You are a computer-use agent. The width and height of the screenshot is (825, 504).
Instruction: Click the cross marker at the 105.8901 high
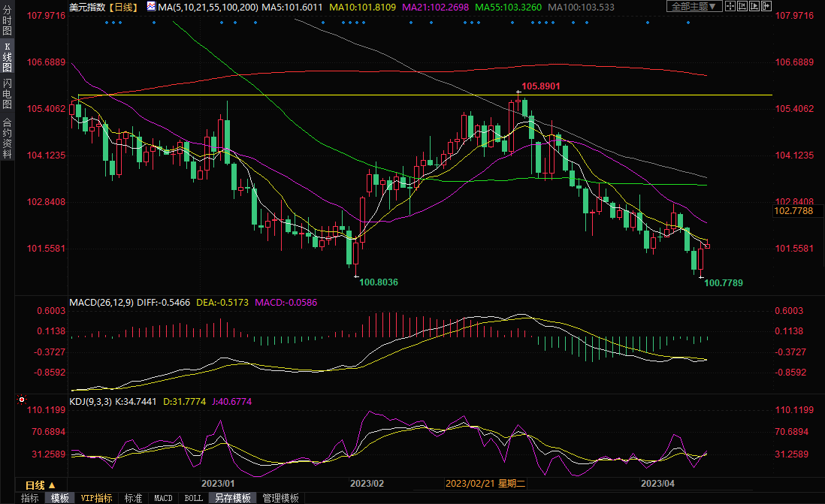click(x=518, y=92)
